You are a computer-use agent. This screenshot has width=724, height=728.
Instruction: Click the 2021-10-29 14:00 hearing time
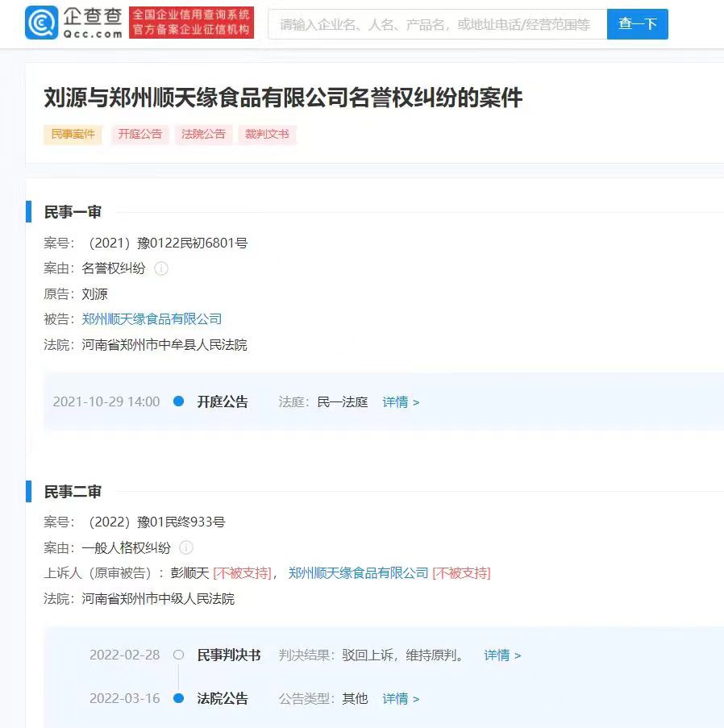[106, 401]
